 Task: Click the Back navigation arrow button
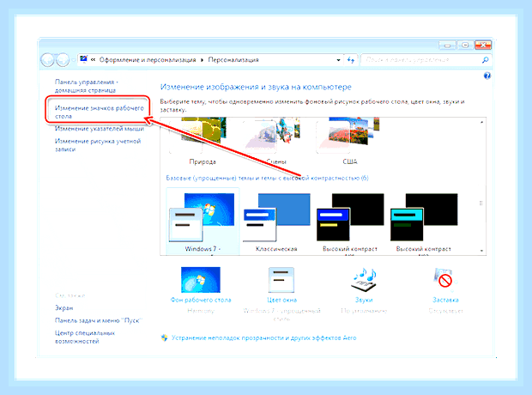(47, 60)
